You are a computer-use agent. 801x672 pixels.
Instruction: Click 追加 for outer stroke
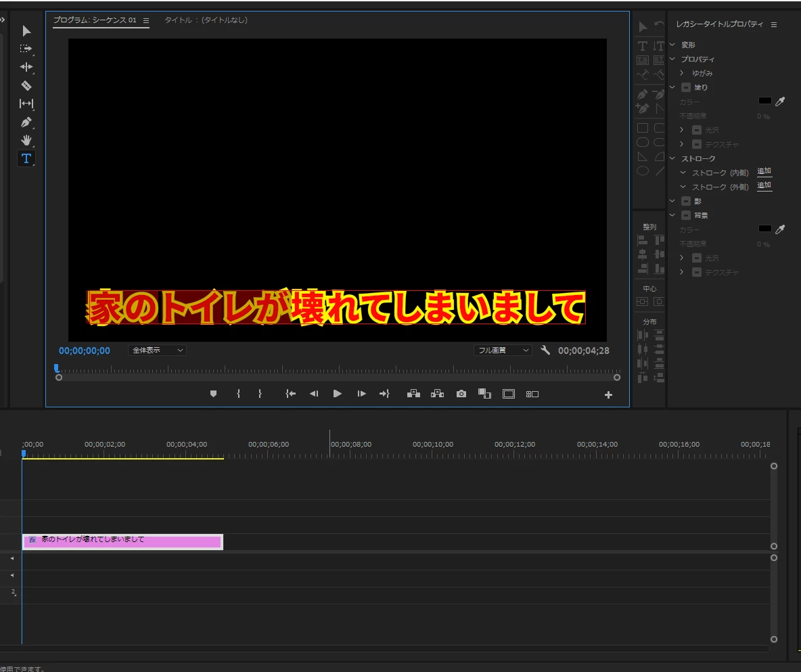764,185
